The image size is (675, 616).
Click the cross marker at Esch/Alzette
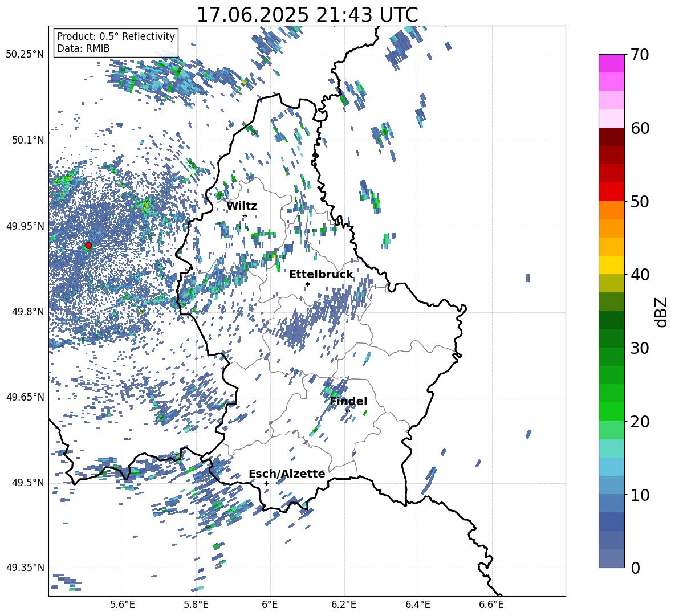pos(266,483)
